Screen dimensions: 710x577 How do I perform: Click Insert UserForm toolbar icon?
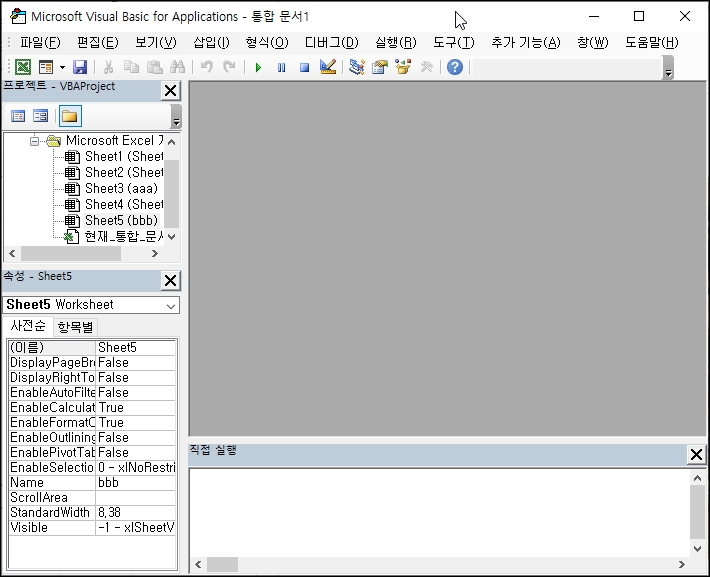[46, 67]
